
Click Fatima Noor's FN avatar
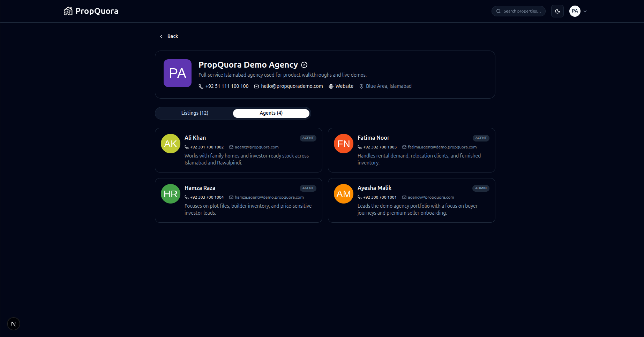pyautogui.click(x=344, y=144)
